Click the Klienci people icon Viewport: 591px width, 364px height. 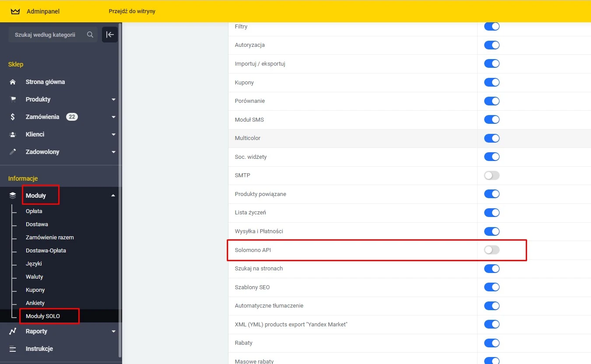(x=13, y=134)
